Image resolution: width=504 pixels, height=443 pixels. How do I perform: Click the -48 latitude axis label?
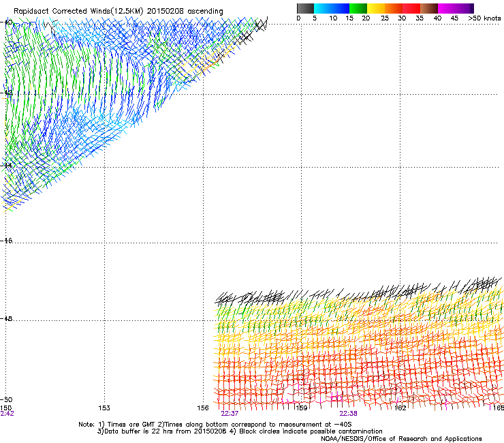pos(7,318)
